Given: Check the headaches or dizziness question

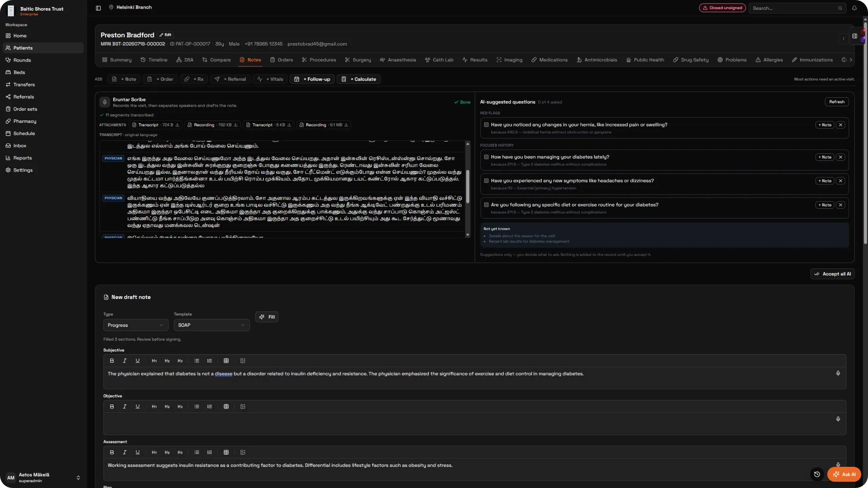Looking at the screenshot, I should (x=486, y=181).
